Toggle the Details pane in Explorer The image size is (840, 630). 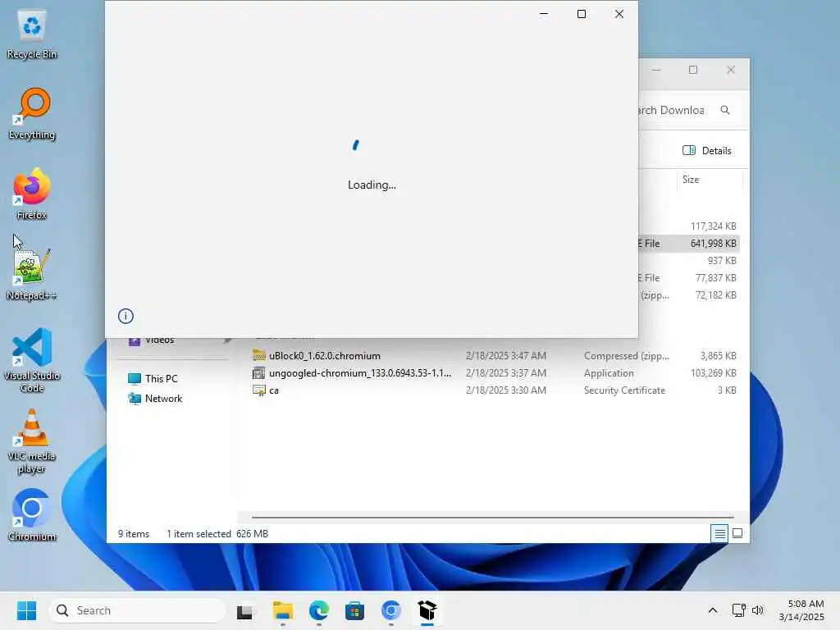point(707,151)
